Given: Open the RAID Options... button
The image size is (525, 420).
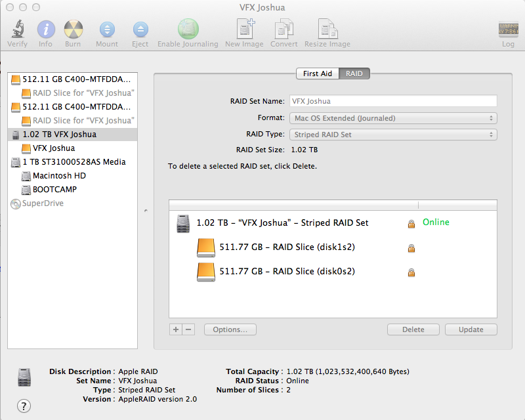Looking at the screenshot, I should (x=230, y=329).
